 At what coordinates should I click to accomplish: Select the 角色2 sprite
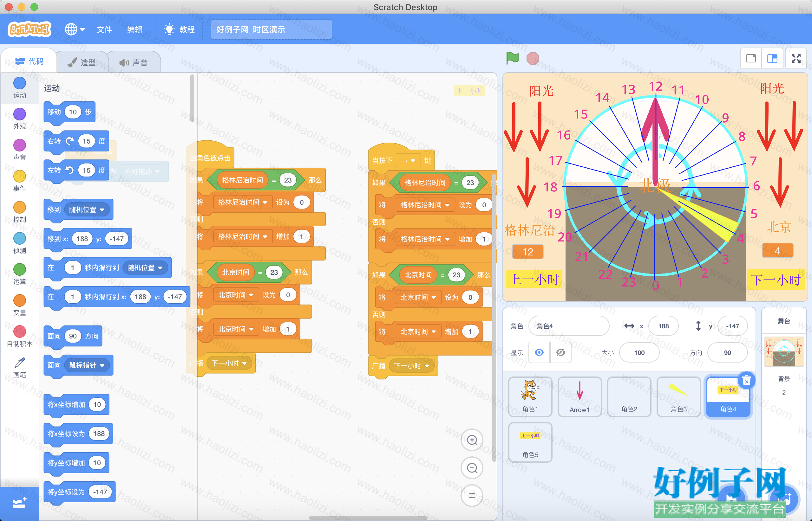tap(629, 396)
